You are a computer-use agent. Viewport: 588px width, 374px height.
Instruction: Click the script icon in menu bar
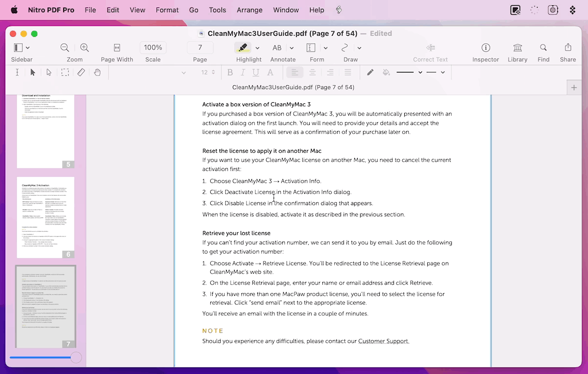(339, 10)
